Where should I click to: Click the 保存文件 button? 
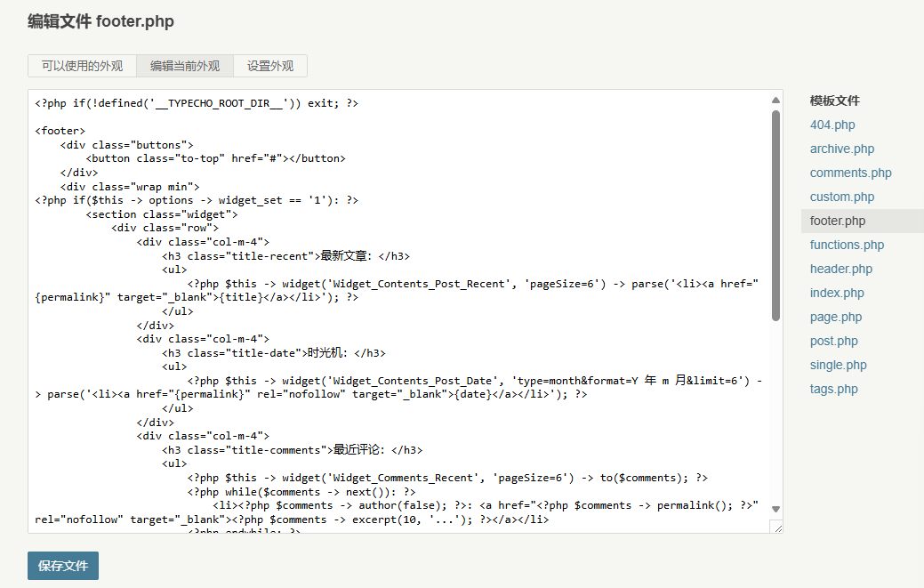click(63, 566)
